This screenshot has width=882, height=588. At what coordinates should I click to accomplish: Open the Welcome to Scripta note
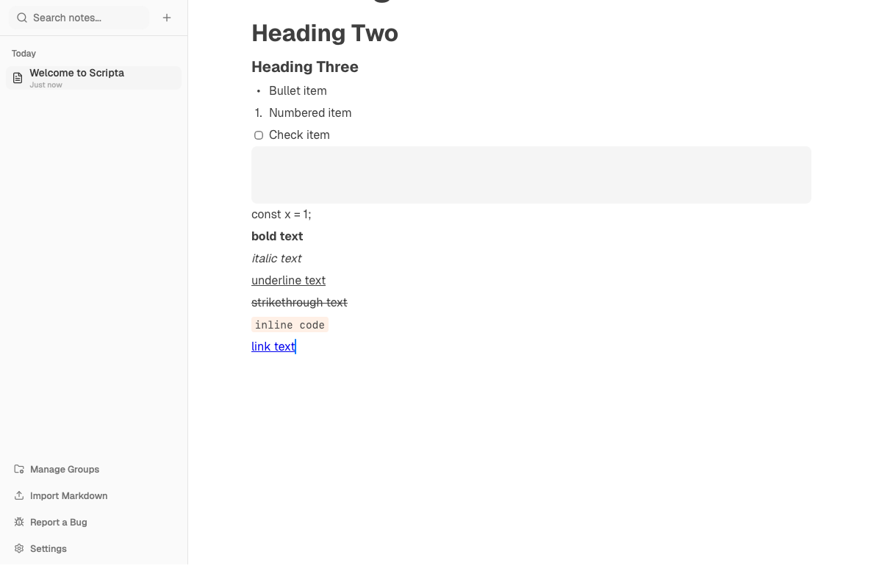[x=76, y=73]
